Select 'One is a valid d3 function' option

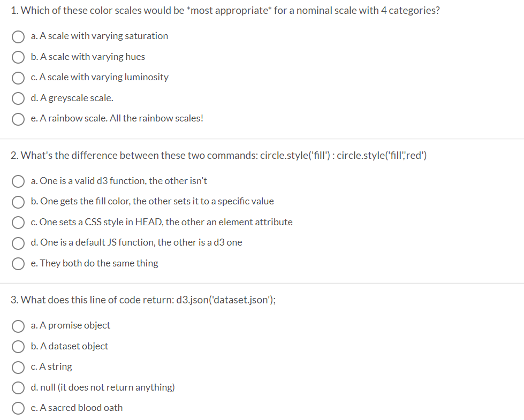tap(18, 181)
